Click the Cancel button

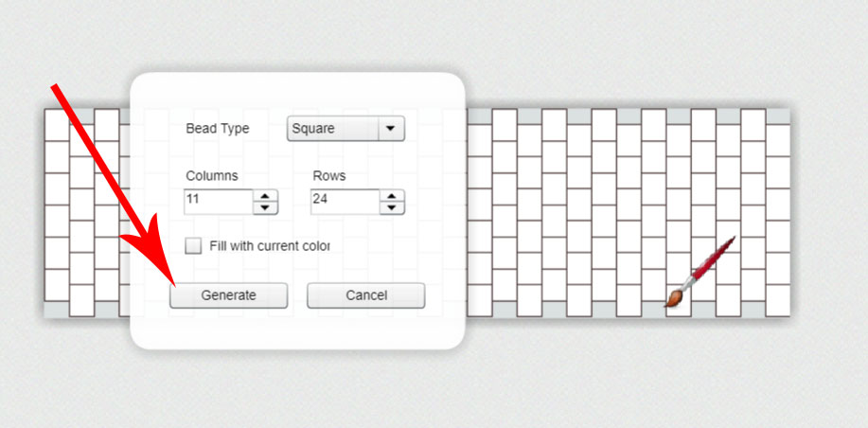tap(366, 295)
